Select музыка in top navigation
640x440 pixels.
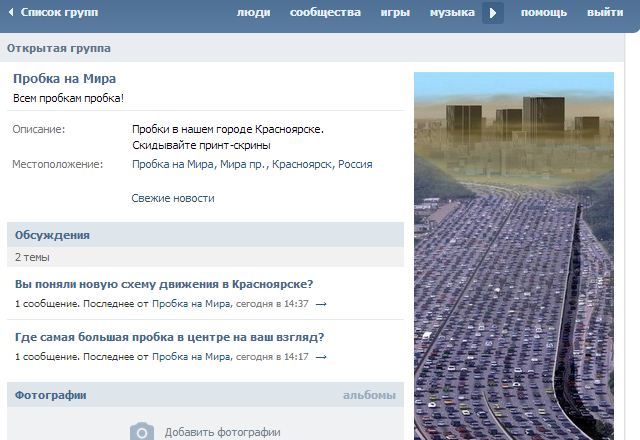452,13
